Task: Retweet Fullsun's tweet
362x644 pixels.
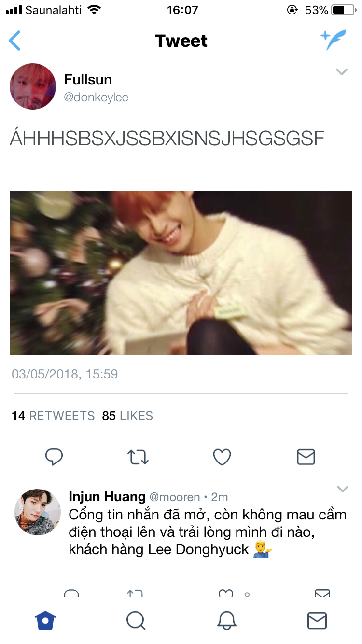Action: [x=138, y=457]
